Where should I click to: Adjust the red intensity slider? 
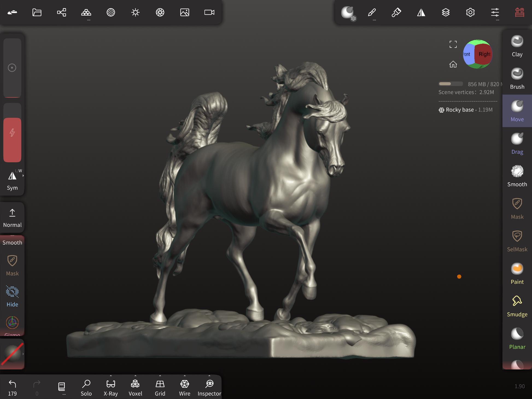click(12, 139)
